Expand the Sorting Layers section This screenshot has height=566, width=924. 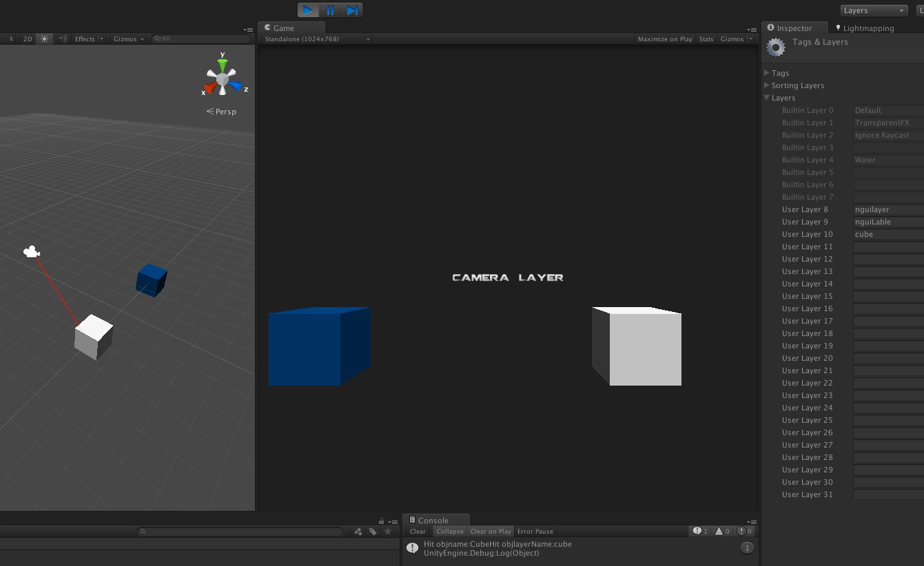(767, 85)
